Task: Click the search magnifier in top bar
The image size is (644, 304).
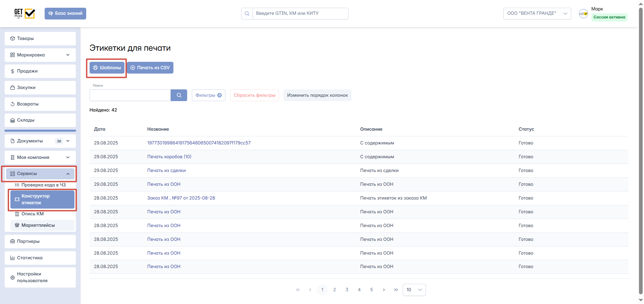Action: click(x=247, y=13)
